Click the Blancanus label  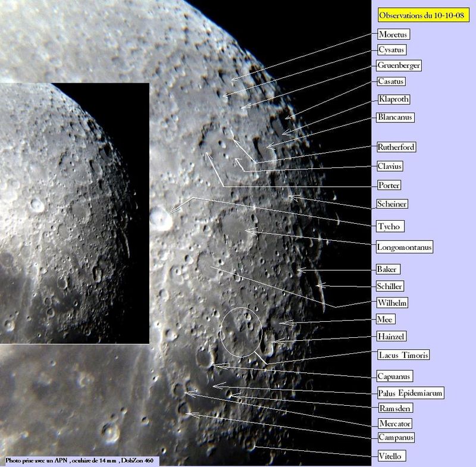(395, 117)
